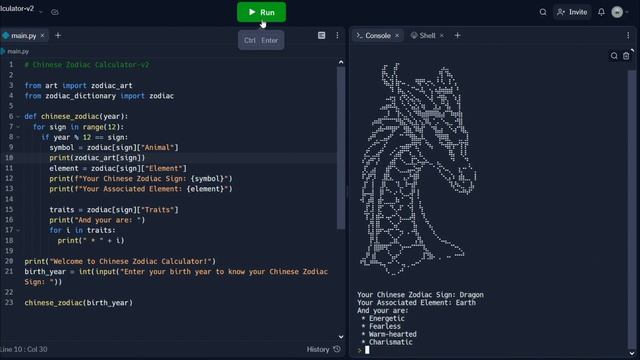Click editor scrollbar down arrow
640x360 pixels.
point(341,337)
